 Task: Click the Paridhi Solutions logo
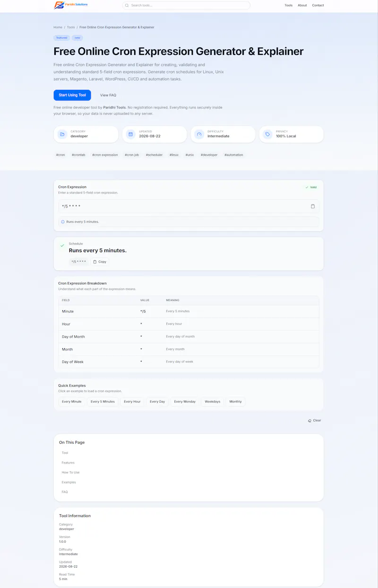click(70, 5)
